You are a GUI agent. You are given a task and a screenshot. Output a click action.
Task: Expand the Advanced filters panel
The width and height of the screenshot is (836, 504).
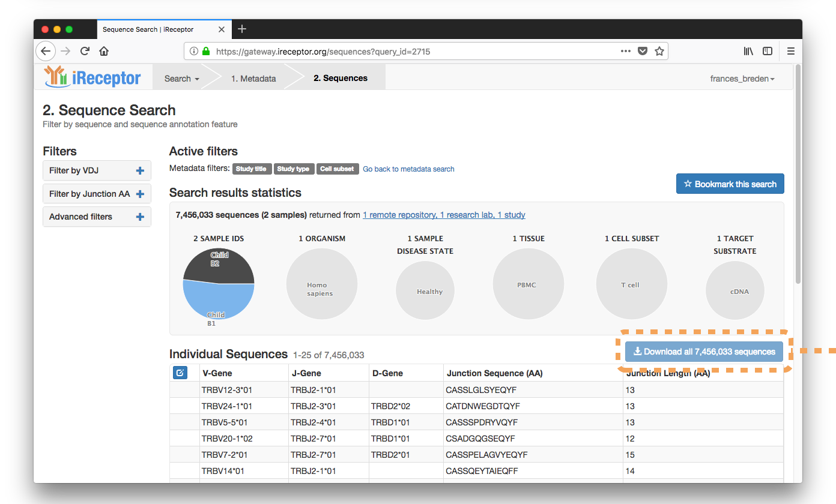point(97,217)
